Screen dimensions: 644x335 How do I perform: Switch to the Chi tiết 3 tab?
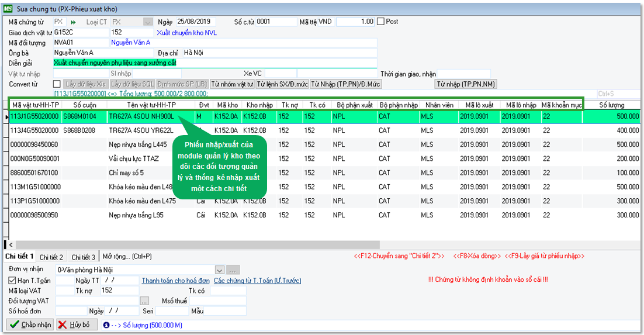[84, 257]
